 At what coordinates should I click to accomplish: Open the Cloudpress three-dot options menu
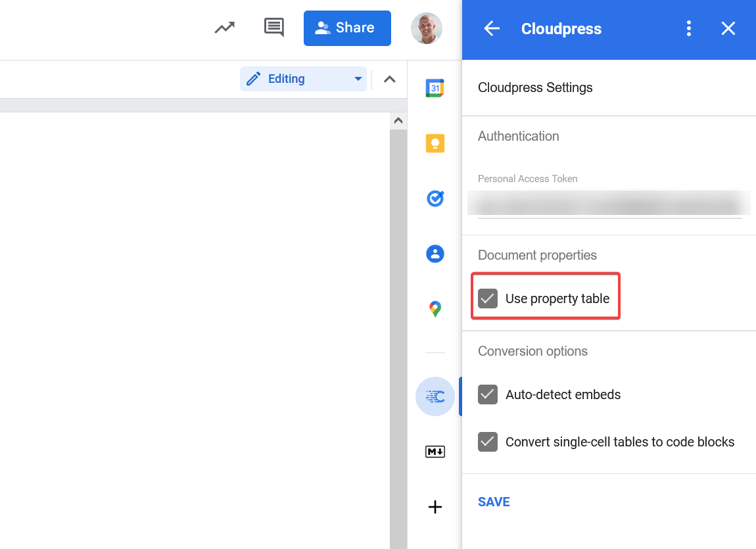click(688, 28)
